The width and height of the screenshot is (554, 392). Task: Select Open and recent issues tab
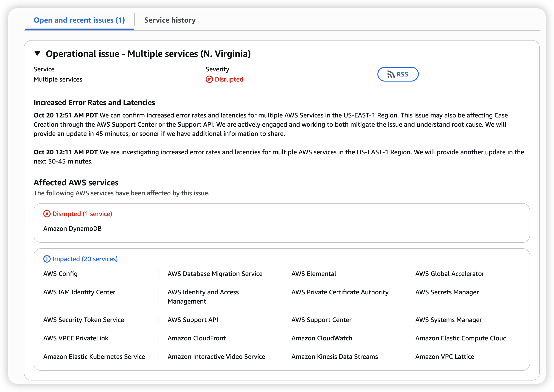(79, 20)
